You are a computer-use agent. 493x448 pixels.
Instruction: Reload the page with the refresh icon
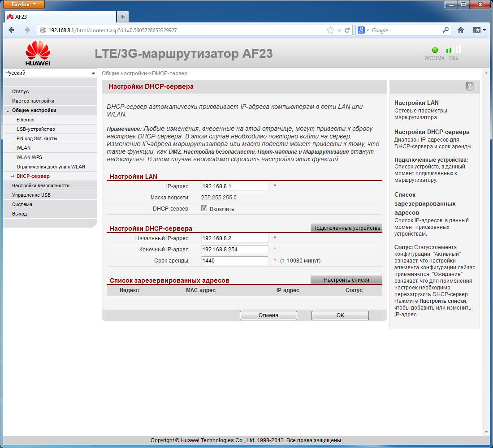click(347, 30)
